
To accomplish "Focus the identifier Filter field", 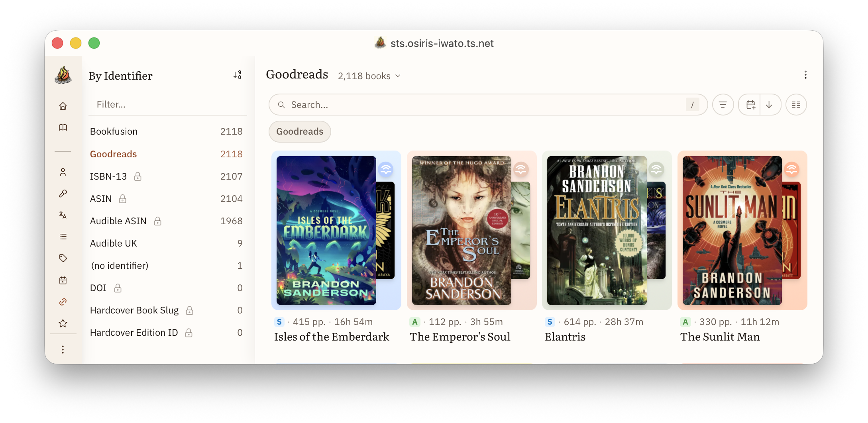I will coord(167,104).
